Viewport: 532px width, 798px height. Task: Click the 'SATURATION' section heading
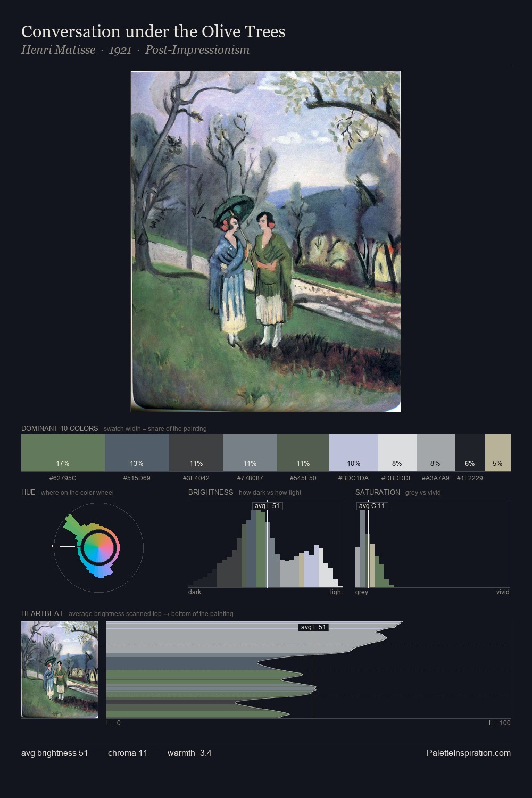pyautogui.click(x=378, y=492)
